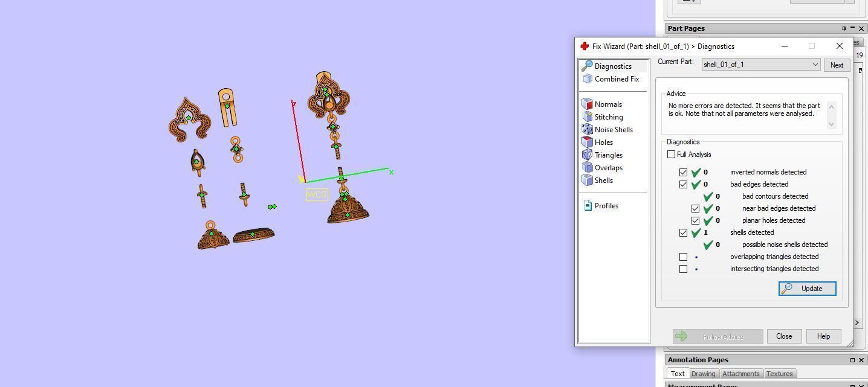The image size is (868, 387).
Task: Uncheck inverted normals detected
Action: [x=683, y=172]
